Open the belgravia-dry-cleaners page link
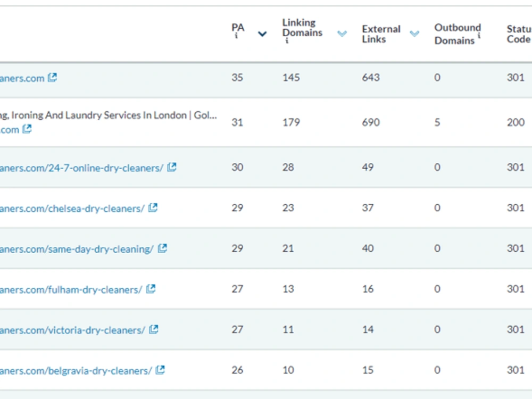Image resolution: width=532 pixels, height=399 pixels. (76, 371)
